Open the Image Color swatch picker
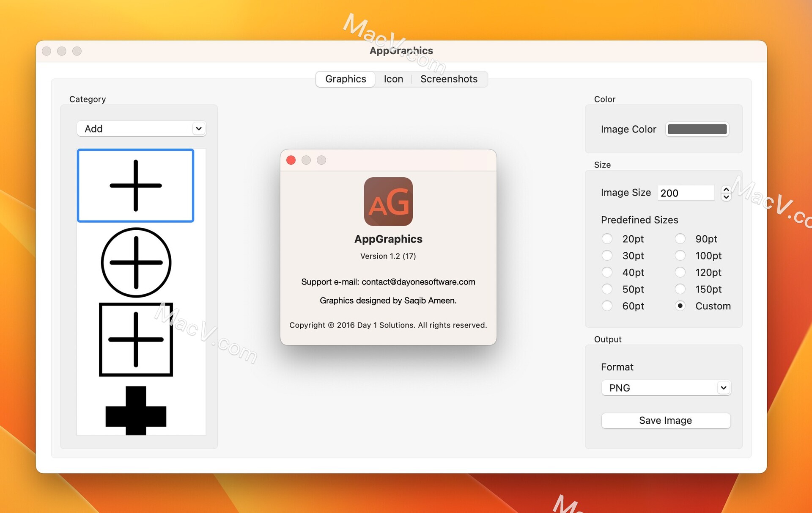 click(697, 129)
